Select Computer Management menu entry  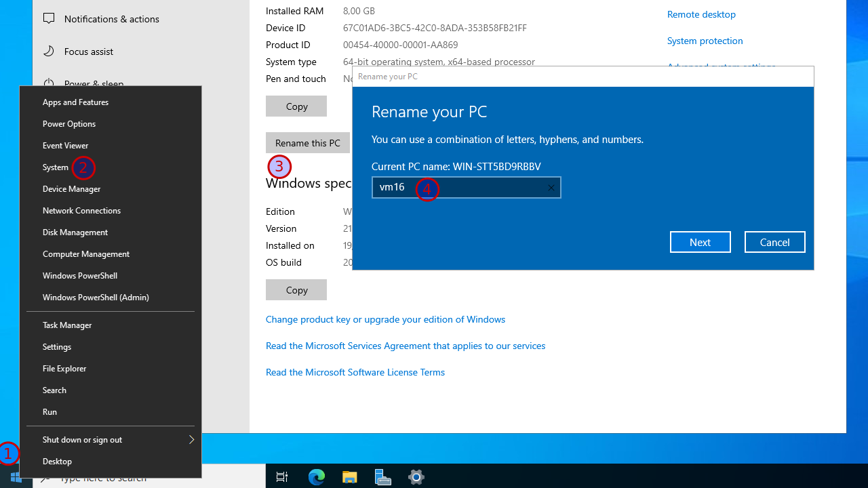pos(111,254)
